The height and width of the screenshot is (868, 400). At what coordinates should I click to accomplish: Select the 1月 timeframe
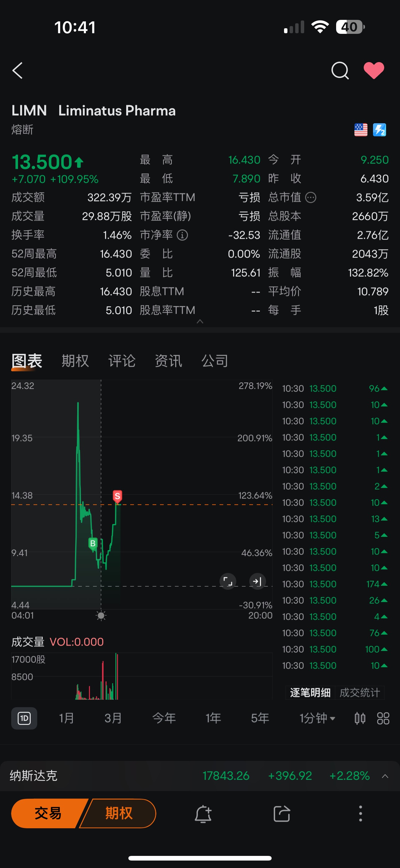pyautogui.click(x=66, y=718)
